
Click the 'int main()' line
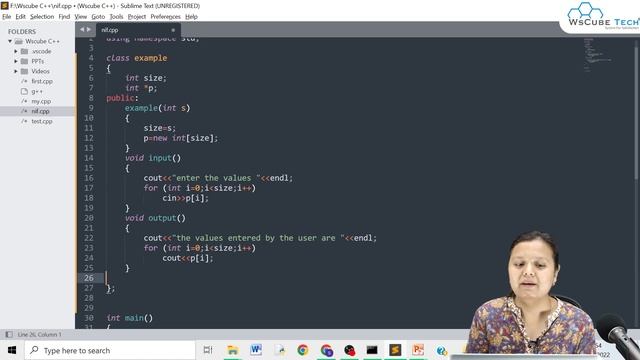tap(130, 318)
